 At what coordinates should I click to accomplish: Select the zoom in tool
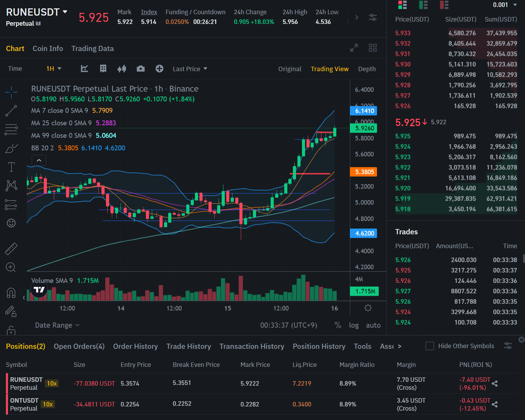click(x=11, y=267)
